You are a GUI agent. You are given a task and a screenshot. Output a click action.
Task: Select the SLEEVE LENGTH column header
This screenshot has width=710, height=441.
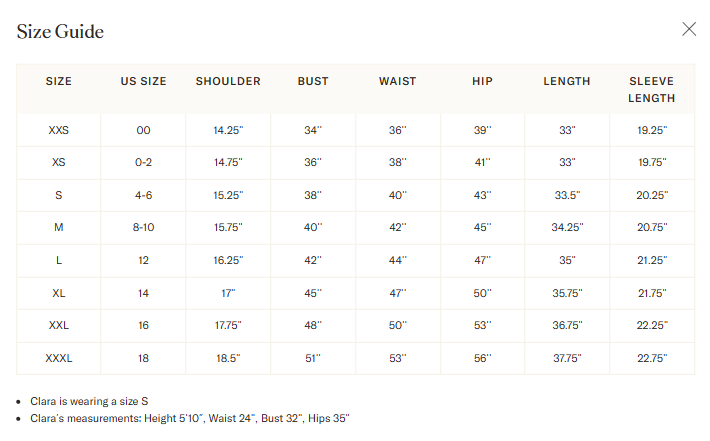click(652, 90)
